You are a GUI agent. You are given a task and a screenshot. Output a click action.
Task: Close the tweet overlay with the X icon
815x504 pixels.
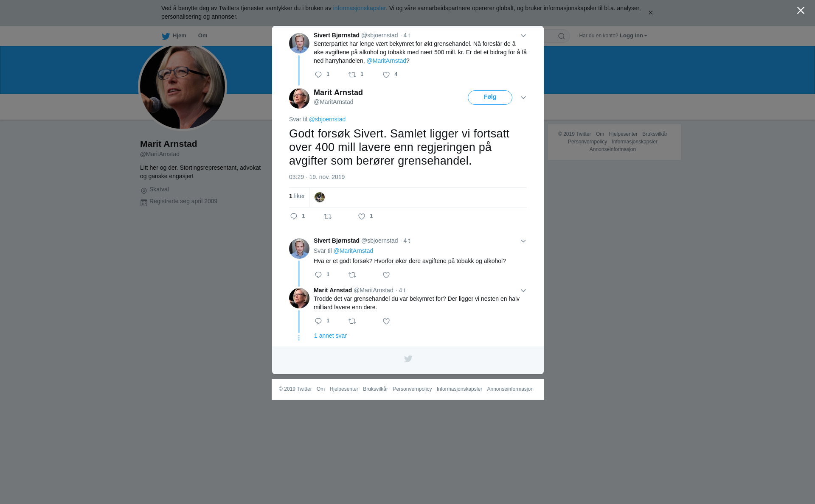pos(801,11)
